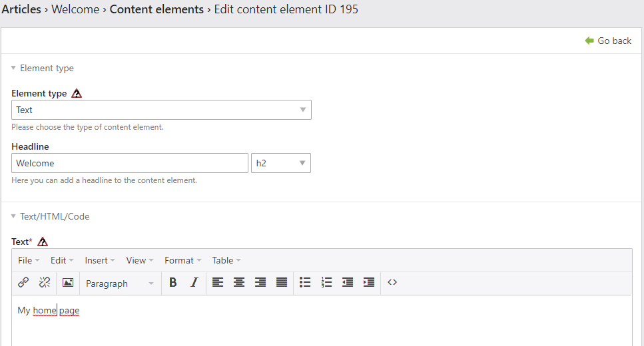Open the source code view
The width and height of the screenshot is (644, 346).
[392, 282]
